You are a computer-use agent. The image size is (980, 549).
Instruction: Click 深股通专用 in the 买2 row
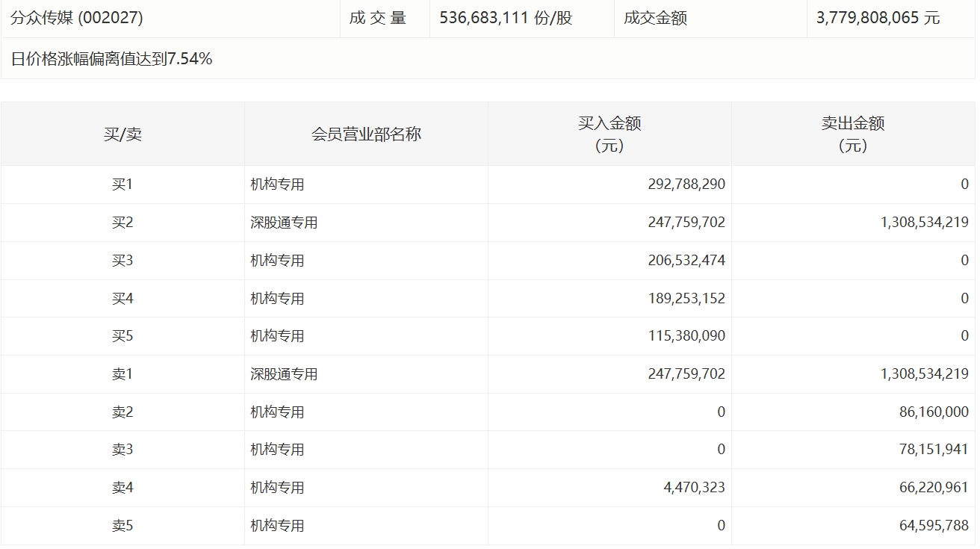click(284, 223)
